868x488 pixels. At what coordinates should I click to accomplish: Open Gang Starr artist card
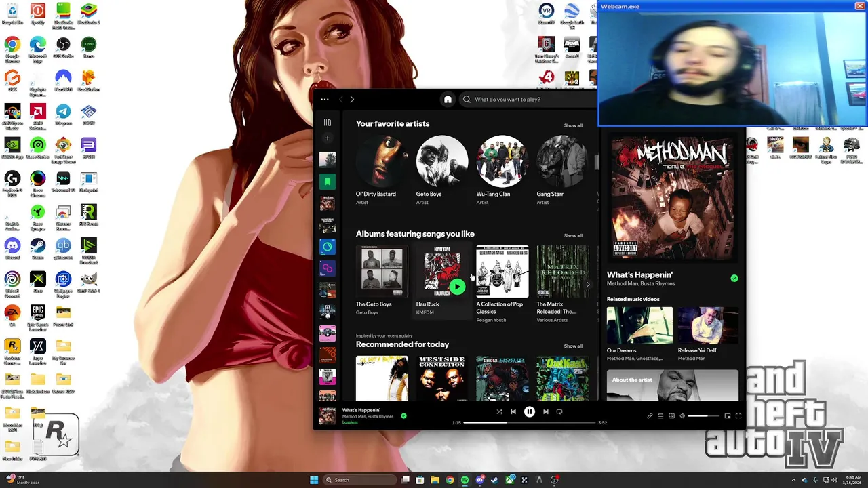coord(562,169)
